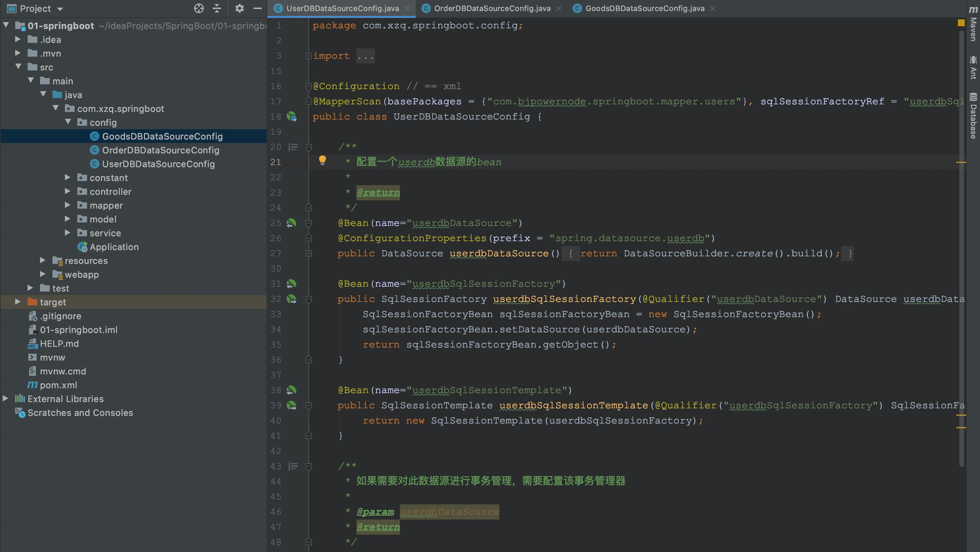Click the bean gutter icon on line 25
The width and height of the screenshot is (980, 552).
point(291,223)
